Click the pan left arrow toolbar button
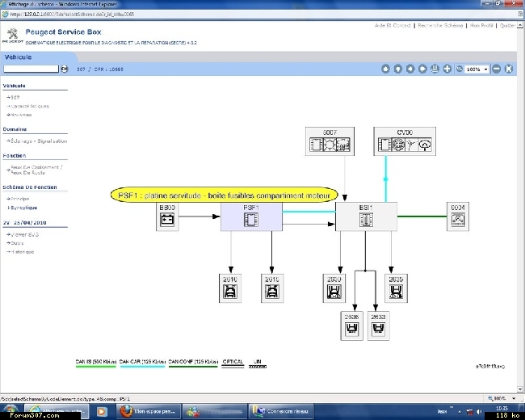The height and width of the screenshot is (420, 525). (x=410, y=69)
